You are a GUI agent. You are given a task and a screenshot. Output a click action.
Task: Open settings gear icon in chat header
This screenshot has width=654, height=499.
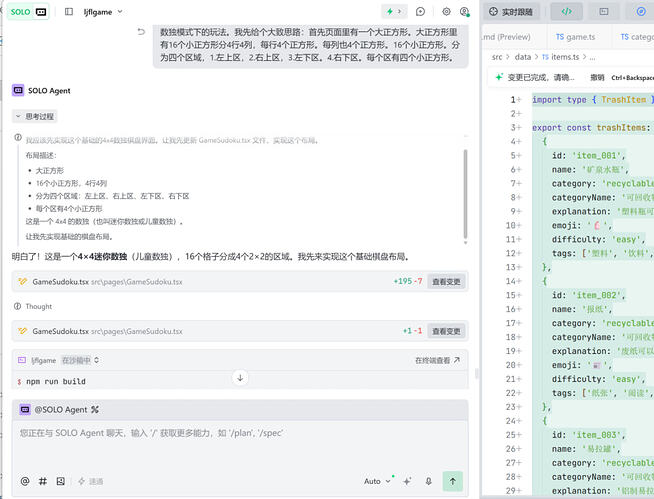pos(446,12)
